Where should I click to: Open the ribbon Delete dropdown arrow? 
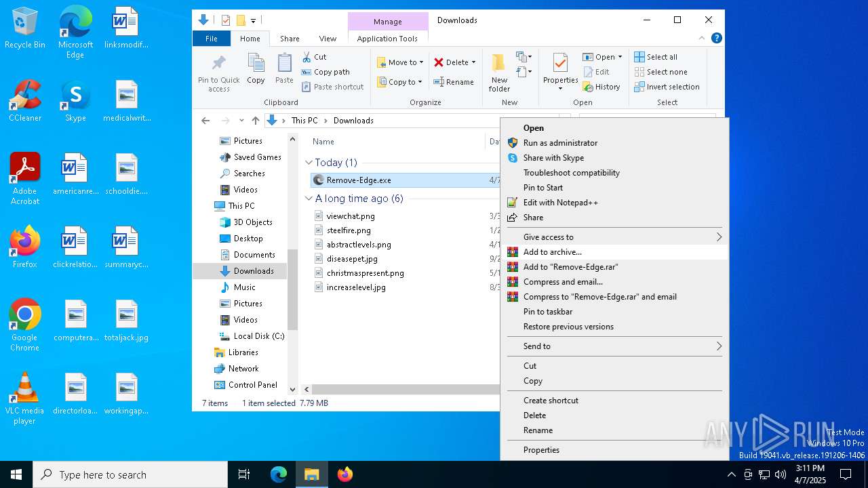[x=473, y=62]
